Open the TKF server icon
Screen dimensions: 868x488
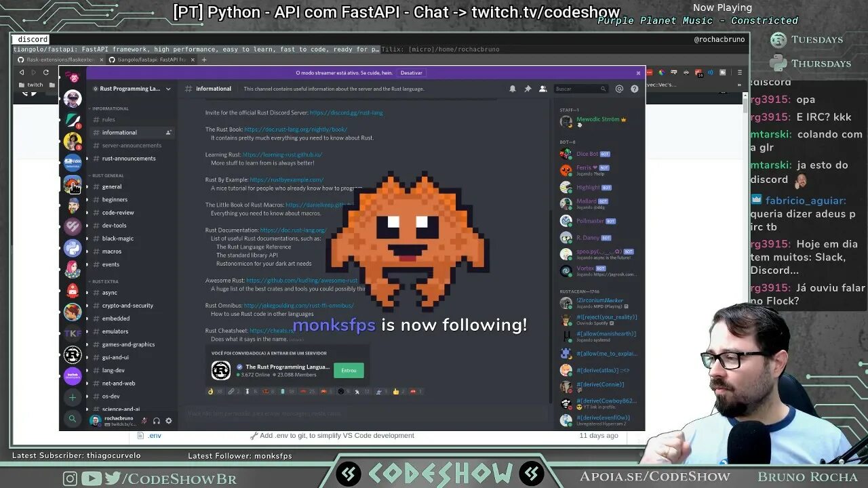pos(73,333)
